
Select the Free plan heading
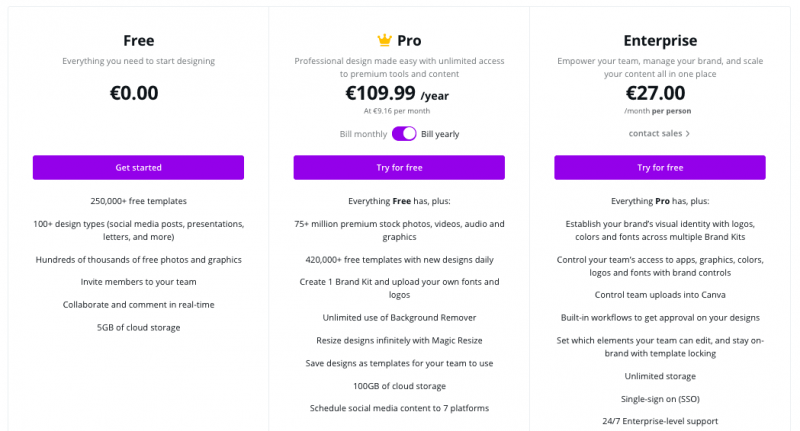pos(138,40)
